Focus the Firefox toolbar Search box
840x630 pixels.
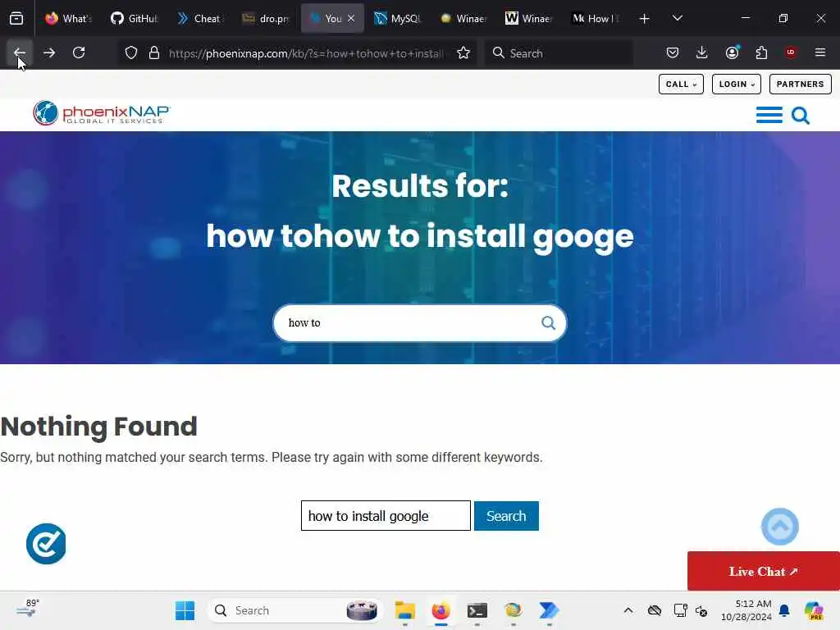559,53
